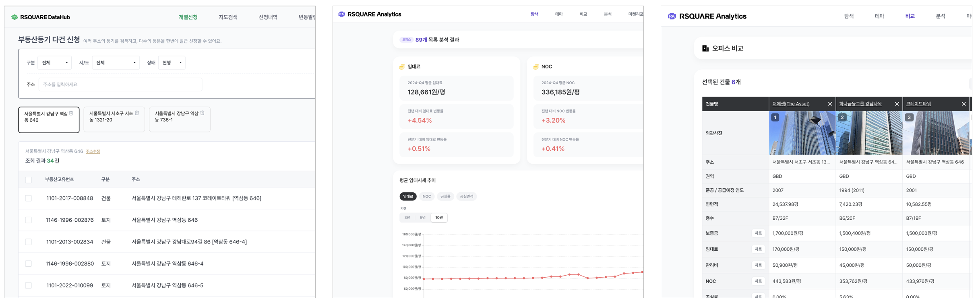Delete the 역삼동 646 address chip

(71, 113)
